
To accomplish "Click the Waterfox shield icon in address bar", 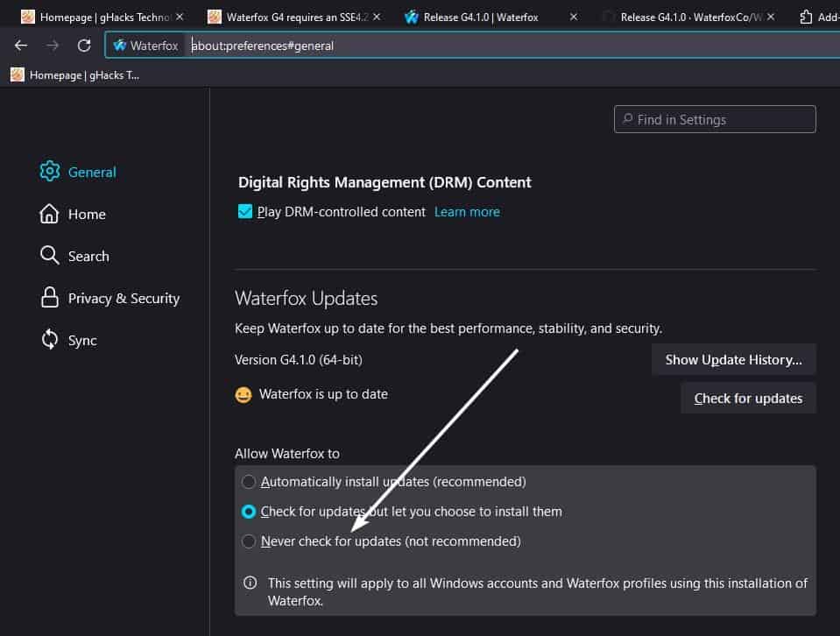I will 123,46.
